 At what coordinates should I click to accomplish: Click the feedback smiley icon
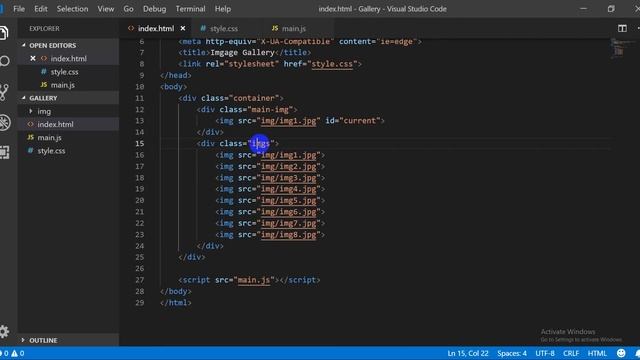621,353
